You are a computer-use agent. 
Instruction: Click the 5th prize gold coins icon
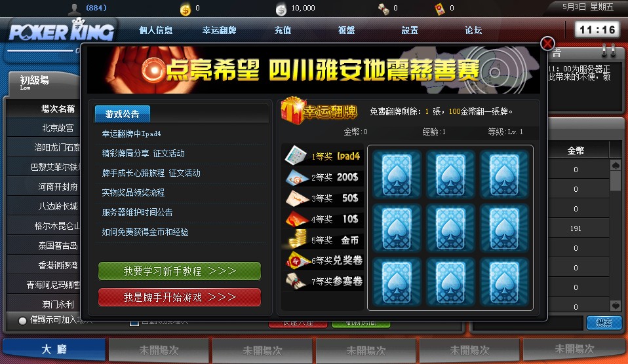(x=297, y=239)
